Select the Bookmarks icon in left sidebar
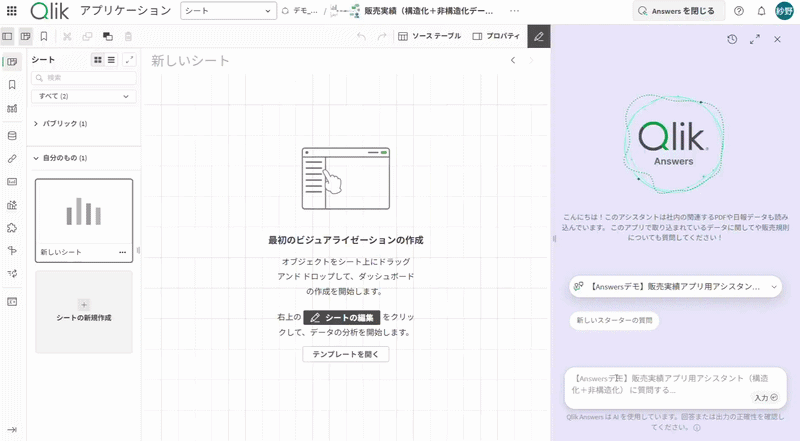 click(12, 85)
